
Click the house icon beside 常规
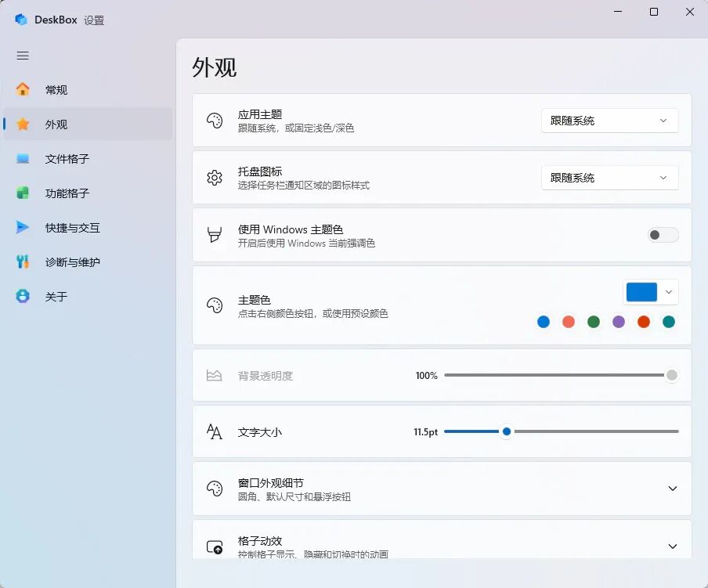click(x=23, y=89)
